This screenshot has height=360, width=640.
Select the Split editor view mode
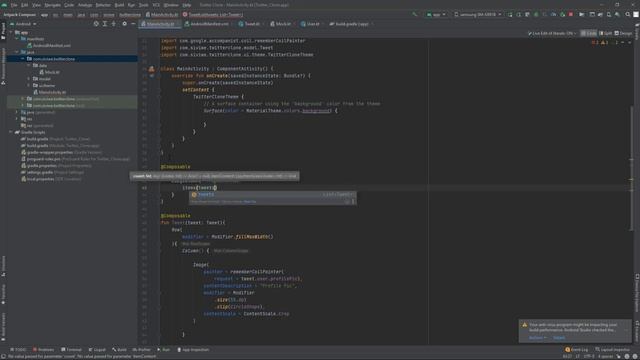pyautogui.click(x=605, y=33)
